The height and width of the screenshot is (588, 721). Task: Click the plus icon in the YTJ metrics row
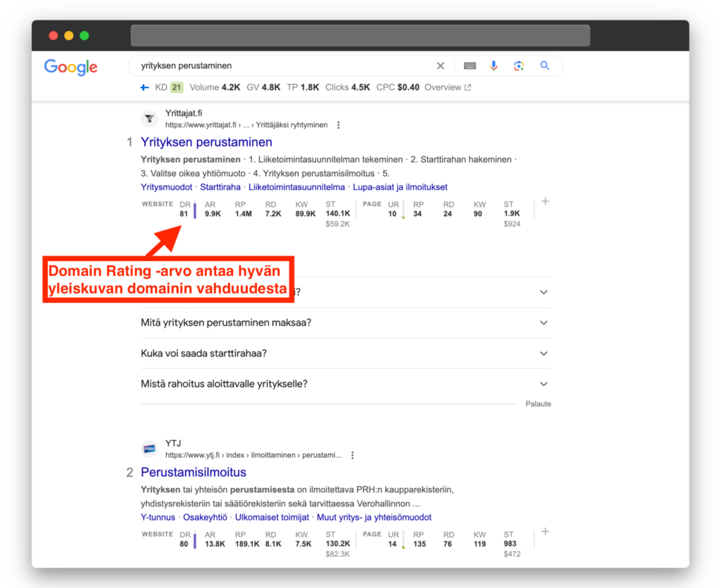point(546,532)
